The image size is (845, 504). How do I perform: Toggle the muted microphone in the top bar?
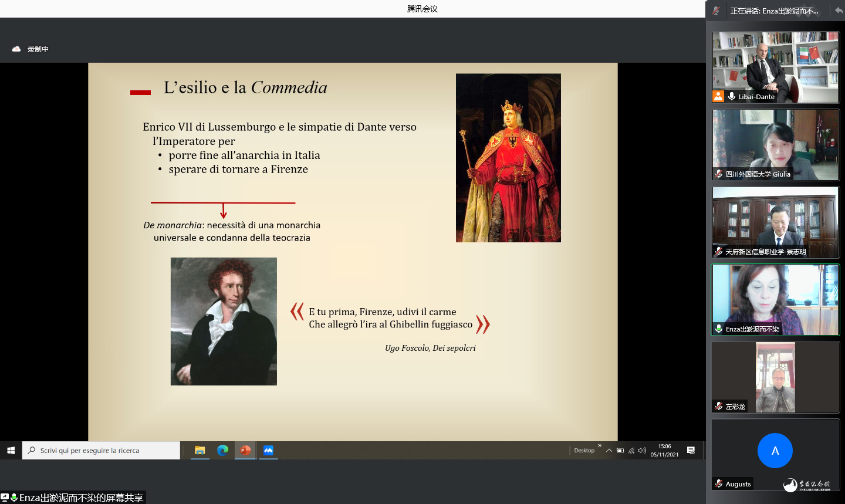716,11
